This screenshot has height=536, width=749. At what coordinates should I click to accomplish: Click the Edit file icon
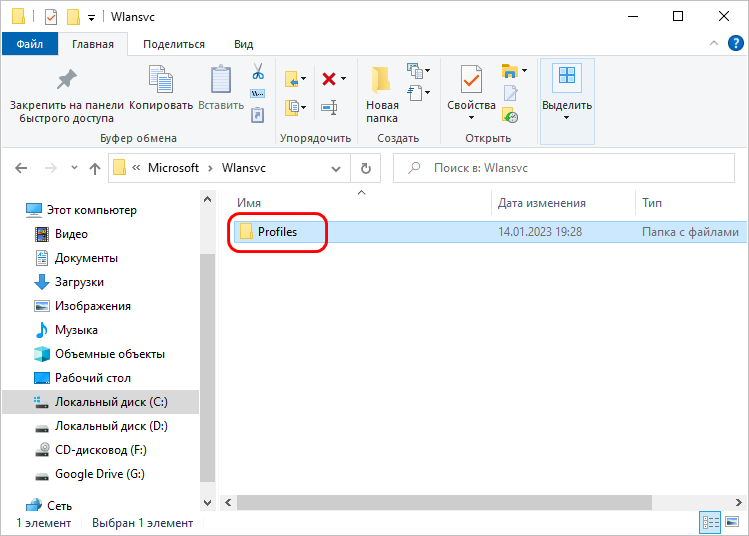(x=510, y=93)
